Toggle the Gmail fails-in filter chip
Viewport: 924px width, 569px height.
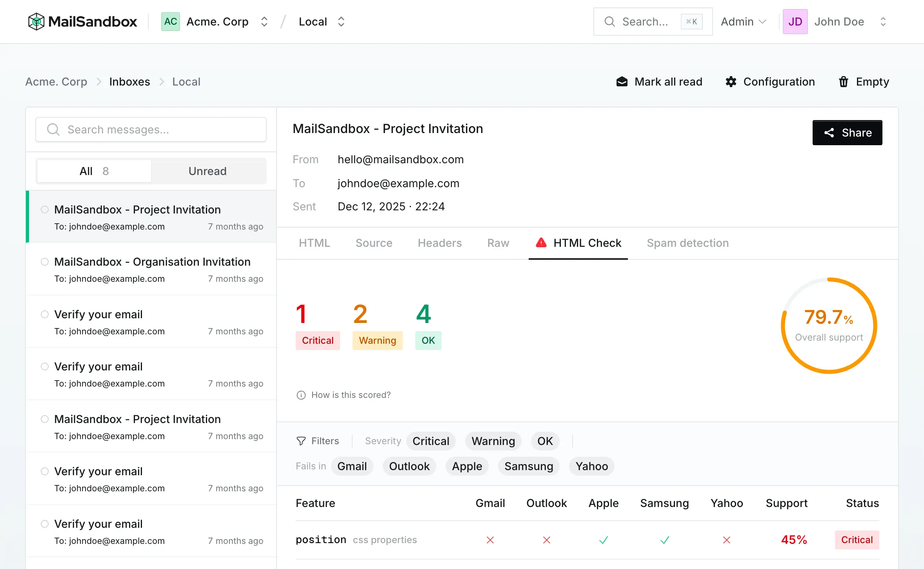click(x=352, y=466)
